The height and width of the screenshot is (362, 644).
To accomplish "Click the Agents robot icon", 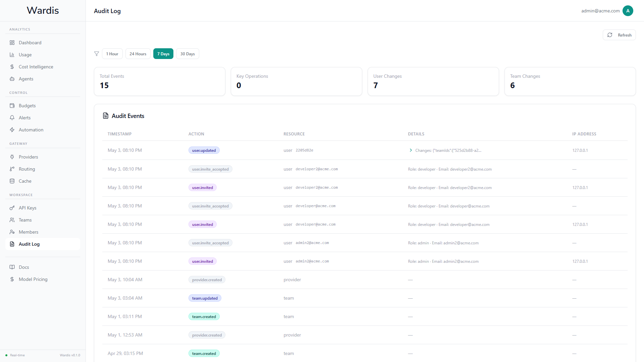I will (x=12, y=79).
